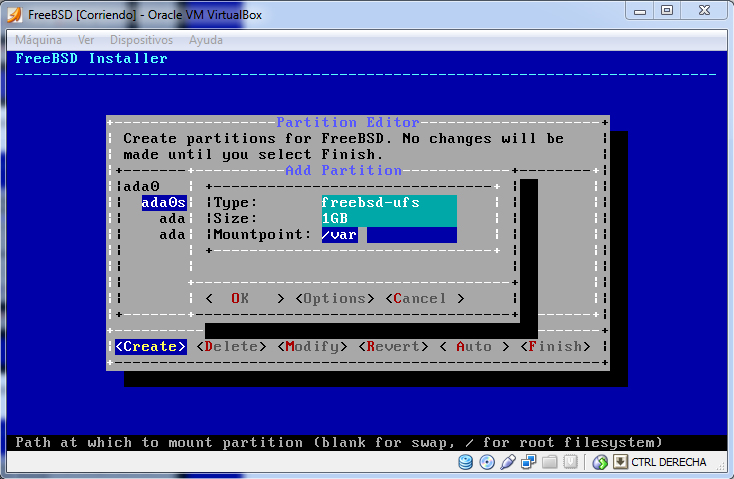This screenshot has height=479, width=734.
Task: Click the FreeBSD Installer heading text
Action: point(91,59)
